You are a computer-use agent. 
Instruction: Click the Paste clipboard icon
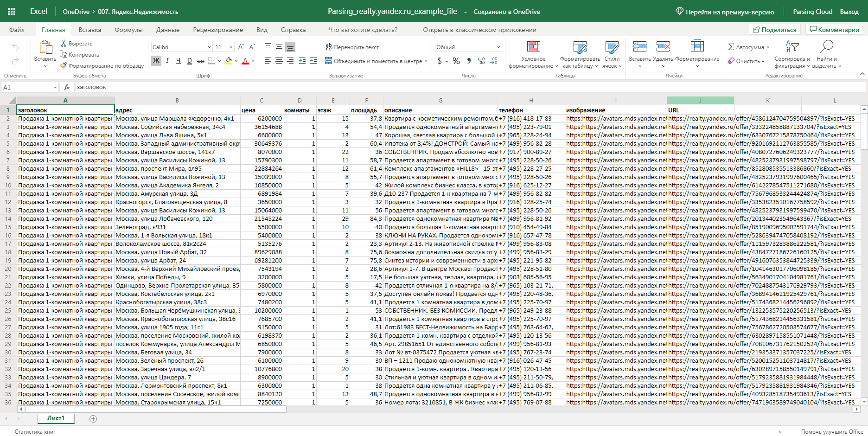pyautogui.click(x=45, y=47)
